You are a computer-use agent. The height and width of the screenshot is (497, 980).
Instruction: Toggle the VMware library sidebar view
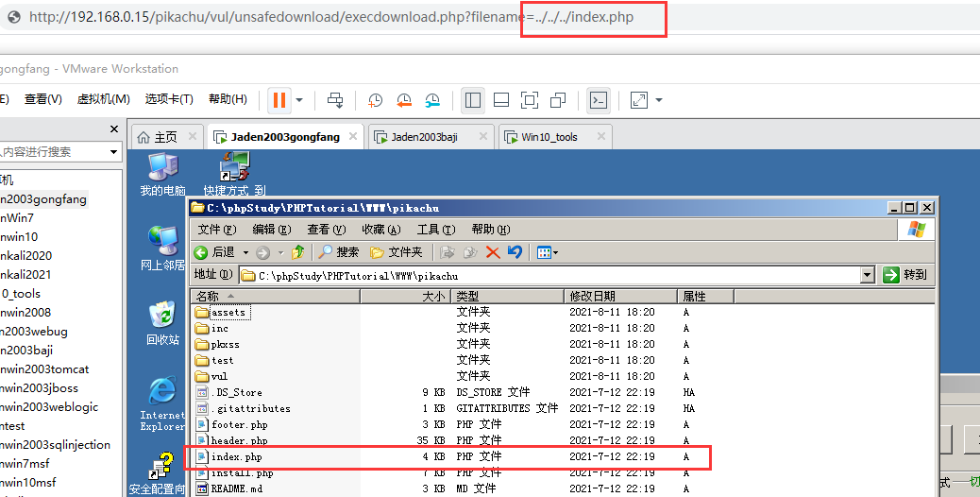click(x=474, y=100)
